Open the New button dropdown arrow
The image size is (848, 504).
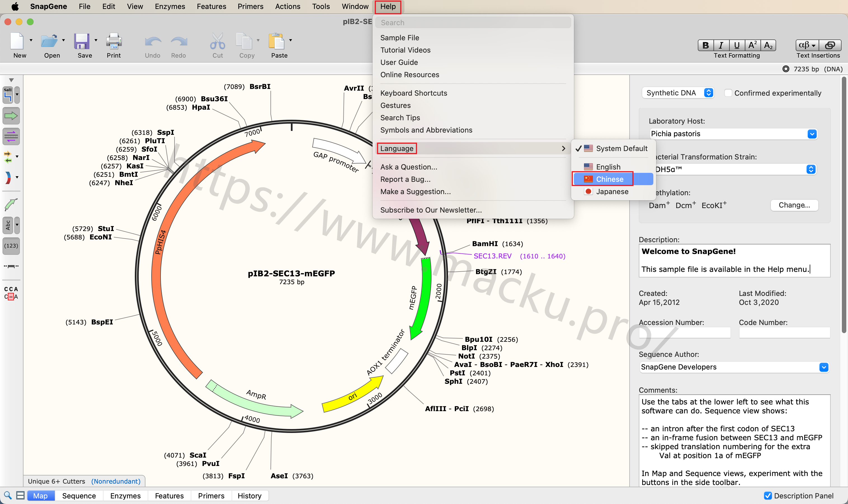tap(31, 40)
